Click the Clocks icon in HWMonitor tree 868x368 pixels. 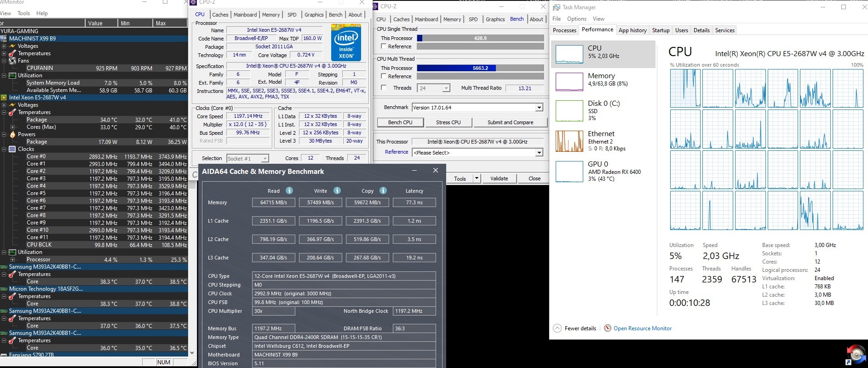[12, 149]
